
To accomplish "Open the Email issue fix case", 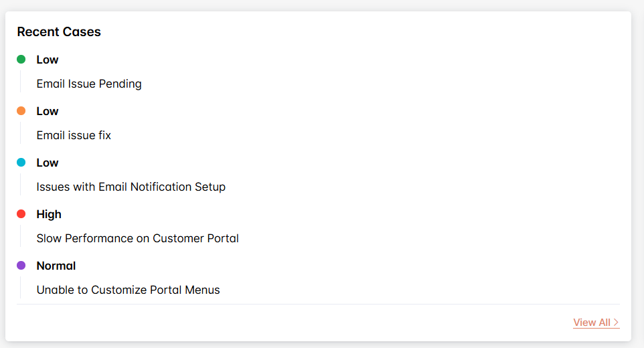I will tap(74, 136).
